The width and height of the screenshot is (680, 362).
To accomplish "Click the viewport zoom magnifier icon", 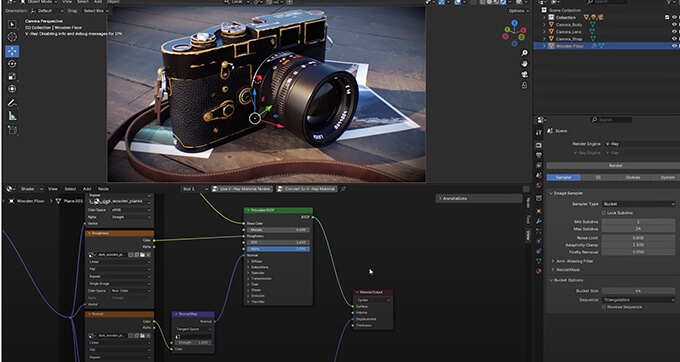I will [524, 53].
